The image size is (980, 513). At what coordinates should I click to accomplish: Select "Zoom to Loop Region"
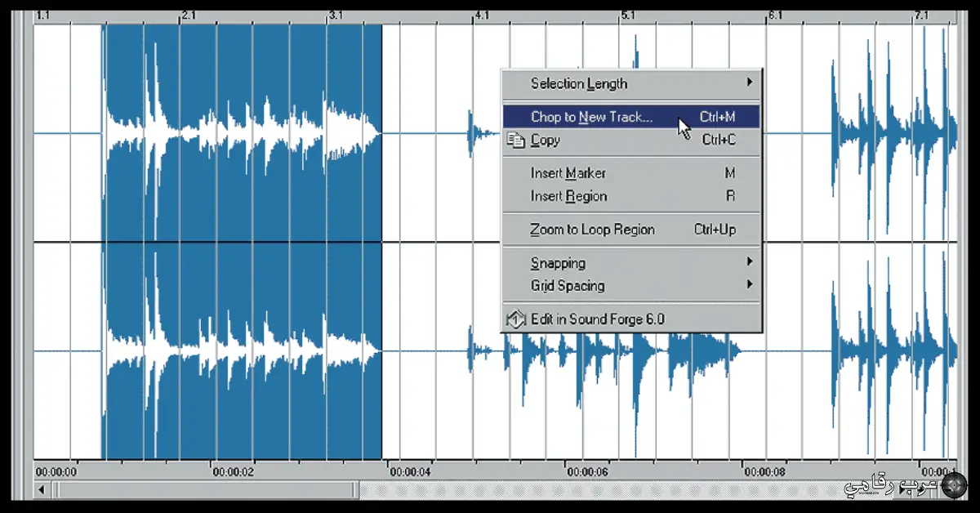click(x=592, y=230)
